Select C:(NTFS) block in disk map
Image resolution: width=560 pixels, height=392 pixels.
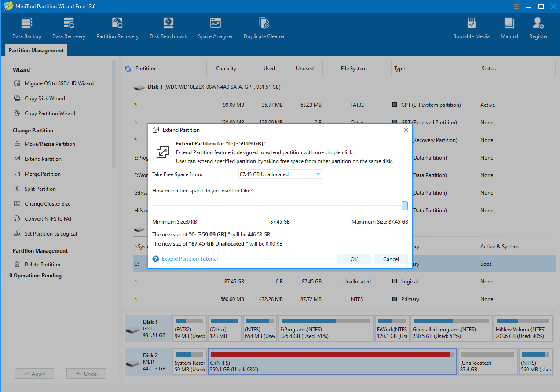click(x=332, y=362)
